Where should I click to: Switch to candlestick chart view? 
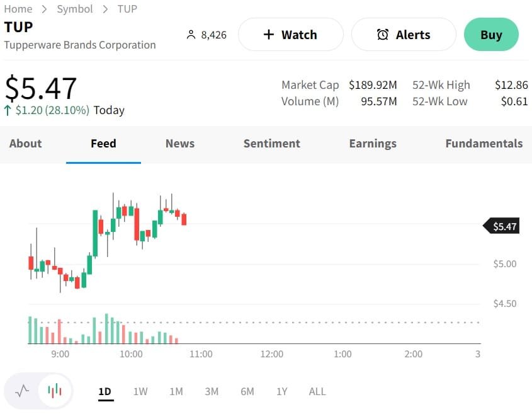(55, 391)
